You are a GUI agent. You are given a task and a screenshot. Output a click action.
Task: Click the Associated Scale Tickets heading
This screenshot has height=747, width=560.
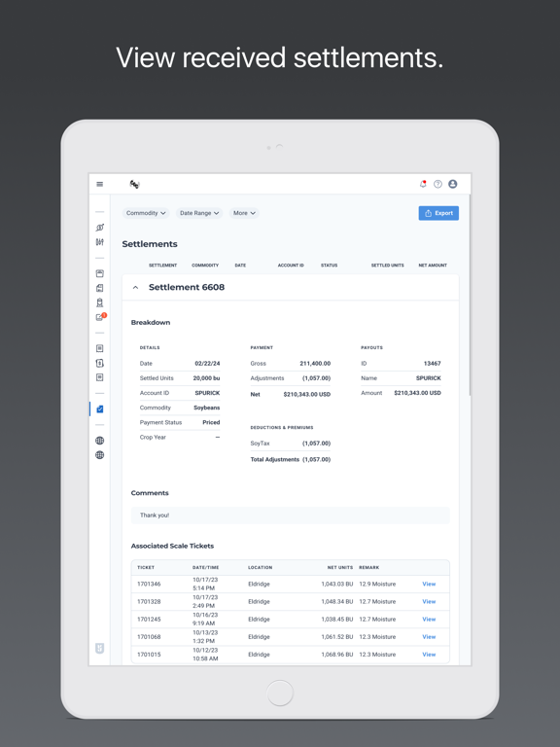(172, 546)
